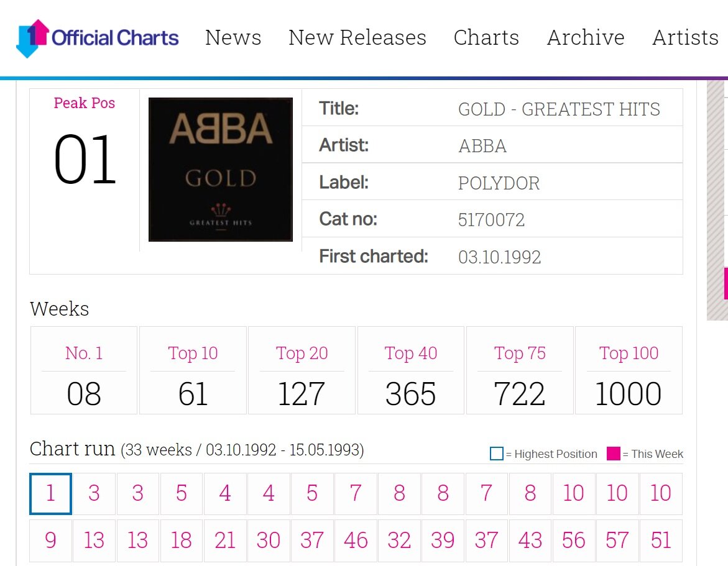The image size is (728, 566).
Task: Click the GOLD - GREATEST HITS title
Action: [x=559, y=109]
